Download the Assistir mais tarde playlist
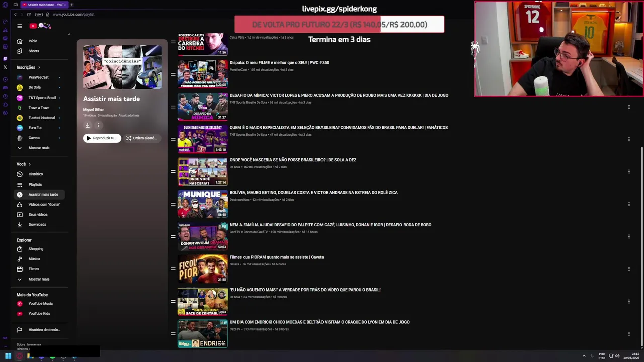This screenshot has width=644, height=362. pos(88,125)
